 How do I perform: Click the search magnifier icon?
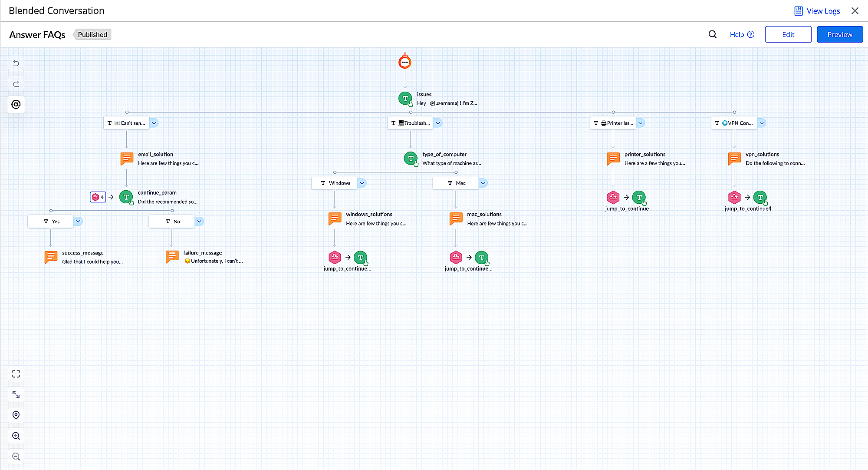point(712,34)
